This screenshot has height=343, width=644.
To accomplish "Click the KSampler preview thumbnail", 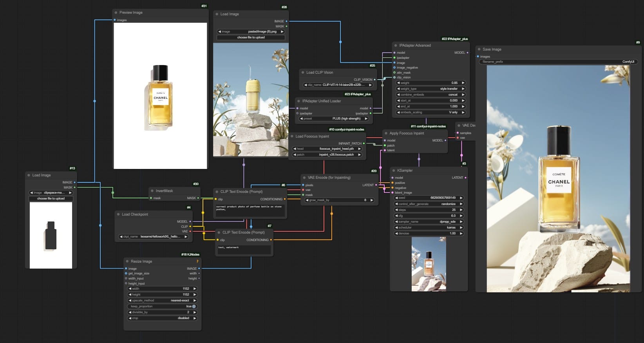I will coord(429,264).
